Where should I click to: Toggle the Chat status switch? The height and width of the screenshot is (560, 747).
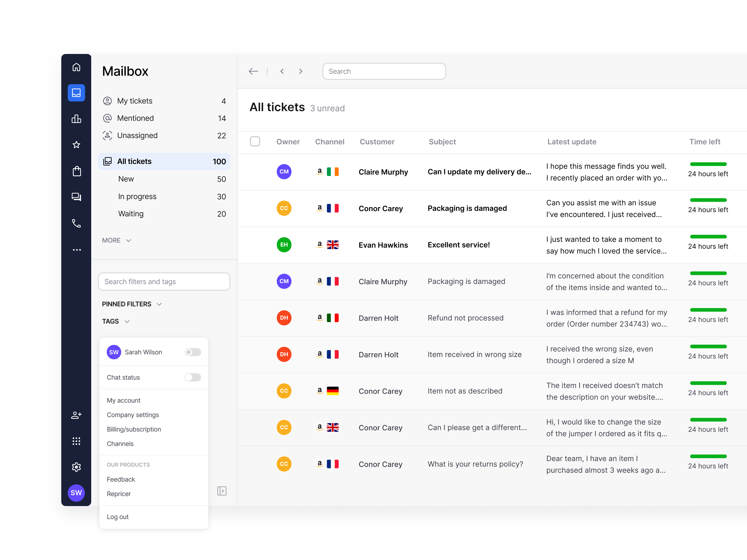(193, 377)
